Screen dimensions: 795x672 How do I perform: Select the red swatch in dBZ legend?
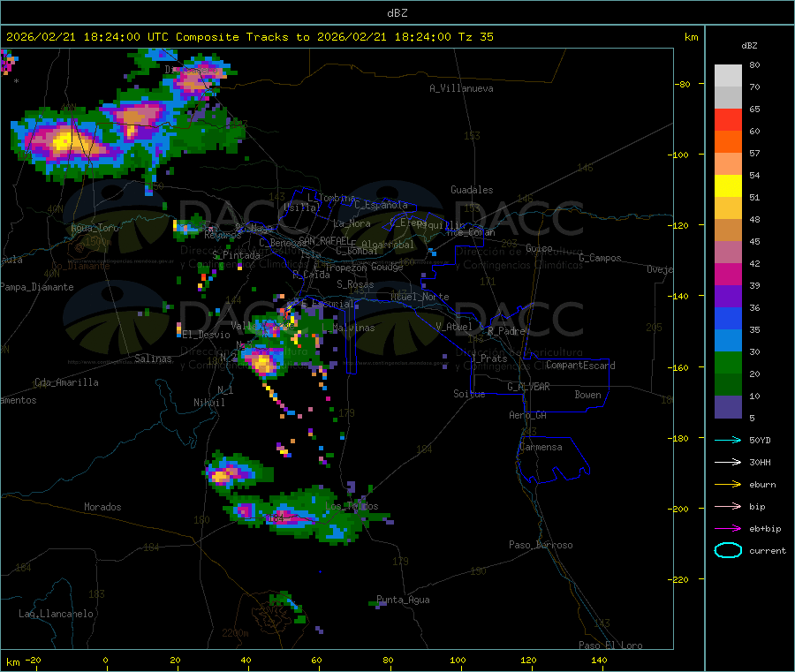coord(728,119)
